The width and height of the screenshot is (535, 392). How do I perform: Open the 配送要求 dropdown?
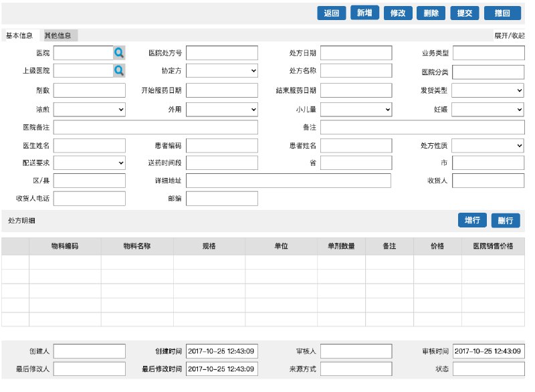pyautogui.click(x=90, y=163)
